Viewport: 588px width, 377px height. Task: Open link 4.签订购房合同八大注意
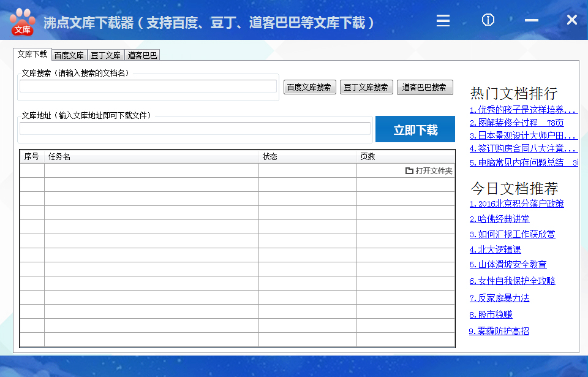point(522,149)
